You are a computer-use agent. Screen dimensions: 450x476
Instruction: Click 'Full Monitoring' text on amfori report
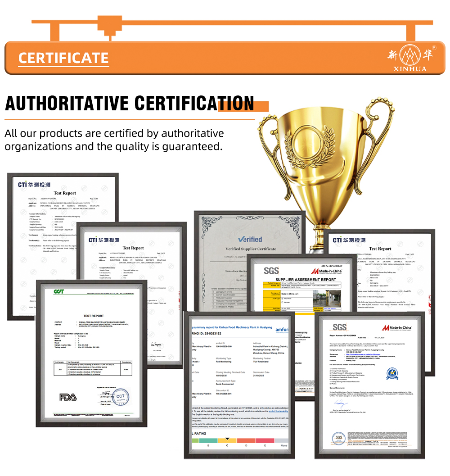point(224,362)
